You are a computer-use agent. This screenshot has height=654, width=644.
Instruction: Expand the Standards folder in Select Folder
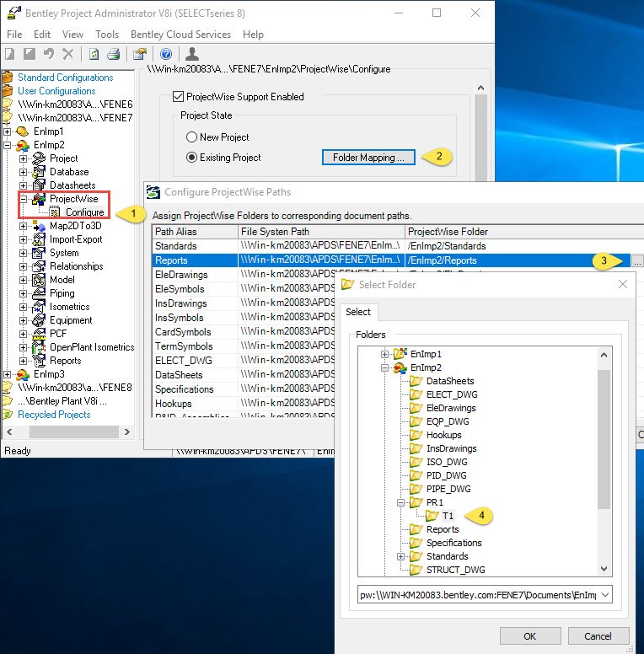coord(401,556)
